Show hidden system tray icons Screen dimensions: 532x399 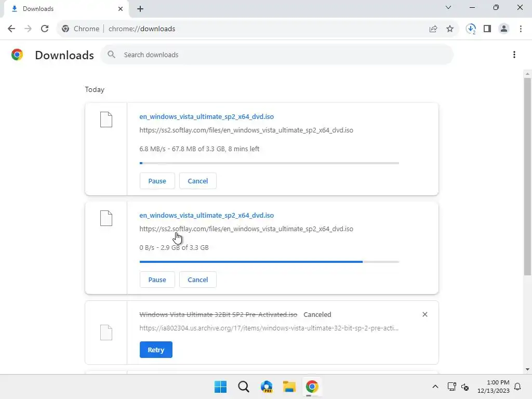coord(435,387)
